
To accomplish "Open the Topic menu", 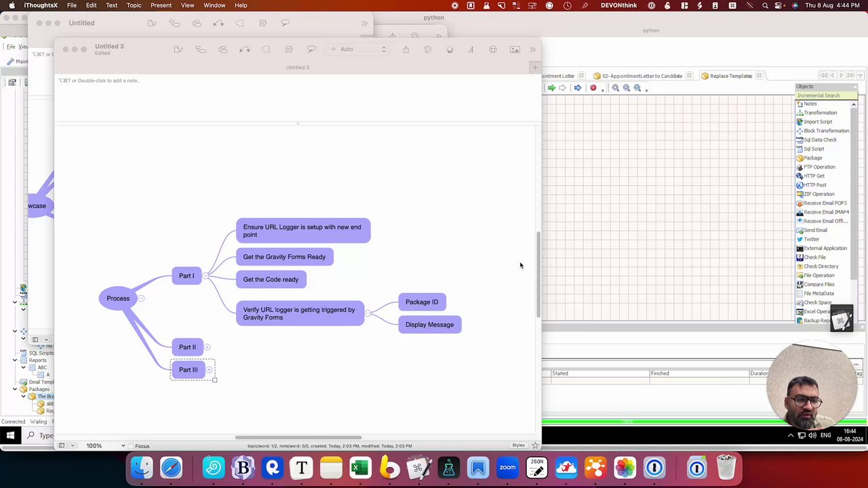I will pos(134,5).
